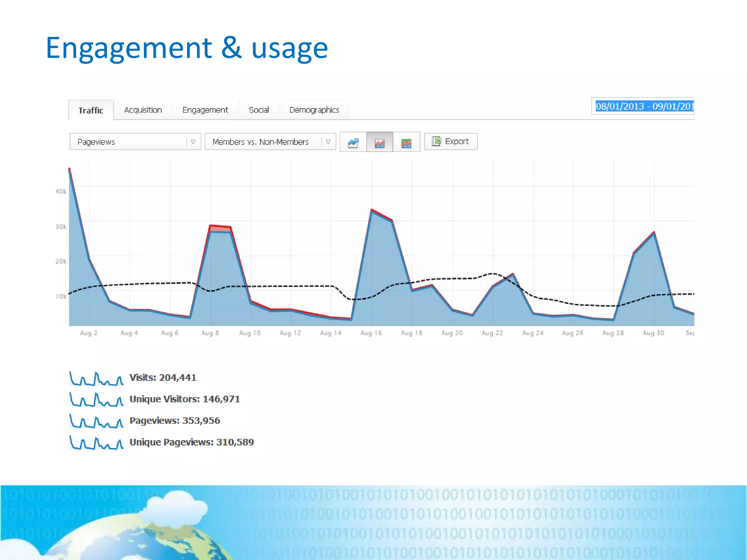Click the 'Aug 12' axis label
The height and width of the screenshot is (560, 747).
pyautogui.click(x=290, y=333)
